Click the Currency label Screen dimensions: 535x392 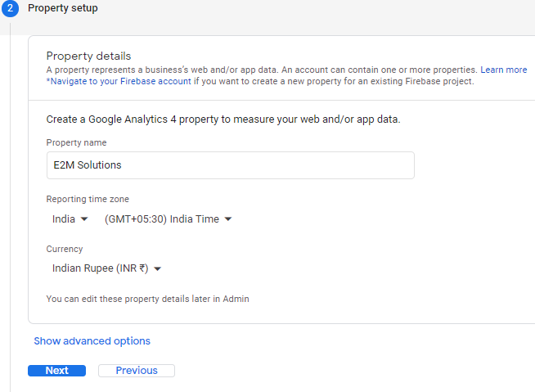coord(65,250)
